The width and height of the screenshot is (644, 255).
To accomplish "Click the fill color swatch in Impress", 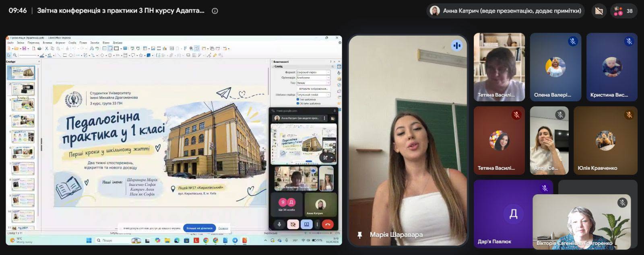I will (x=50, y=55).
